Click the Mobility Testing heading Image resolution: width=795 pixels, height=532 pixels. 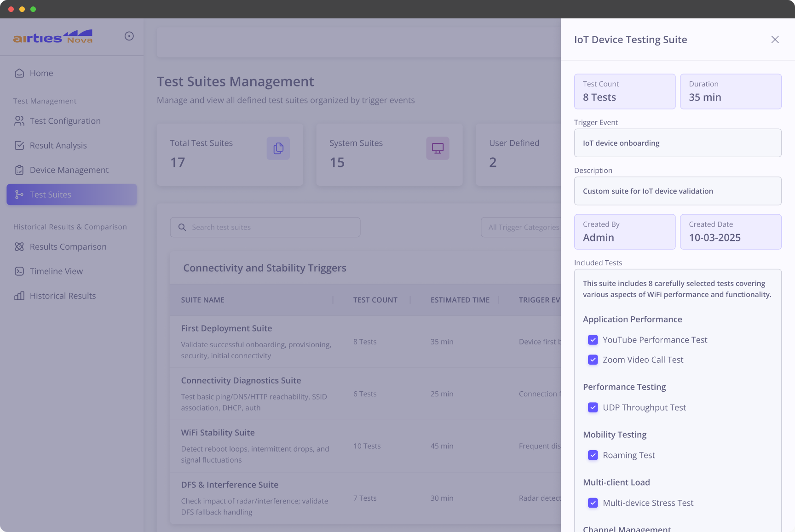click(615, 435)
